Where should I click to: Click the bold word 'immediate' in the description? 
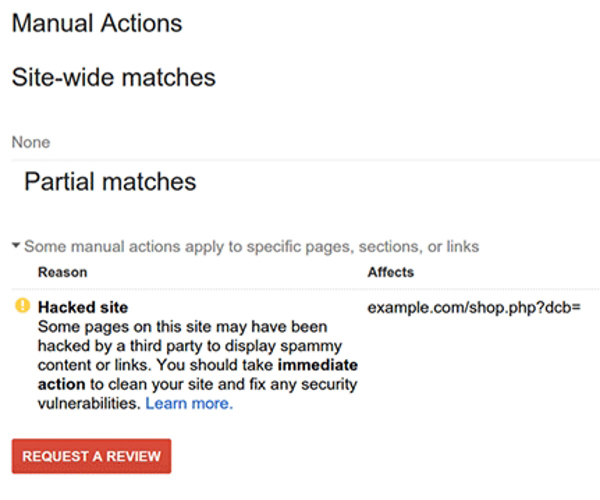click(318, 365)
